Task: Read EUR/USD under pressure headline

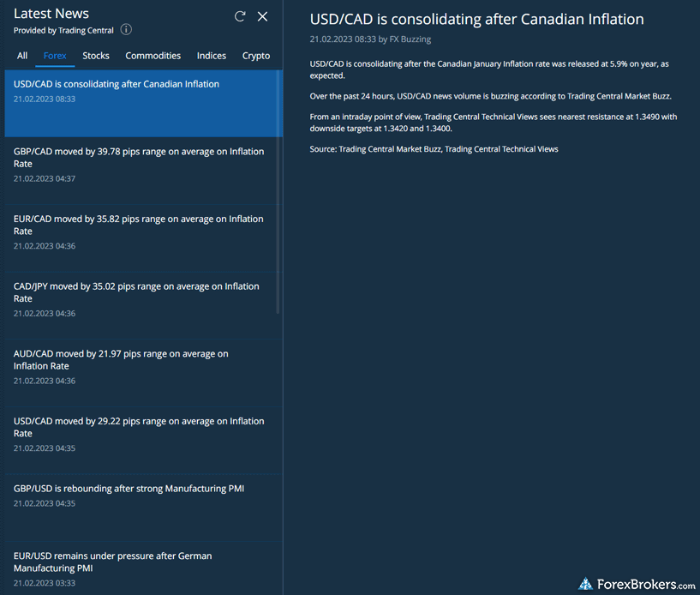Action: (112, 562)
